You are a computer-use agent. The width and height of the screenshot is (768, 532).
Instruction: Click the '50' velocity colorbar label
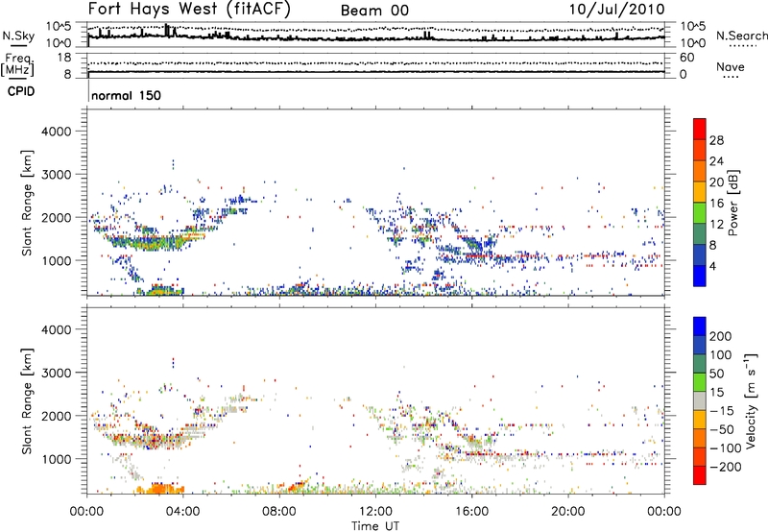coord(716,374)
